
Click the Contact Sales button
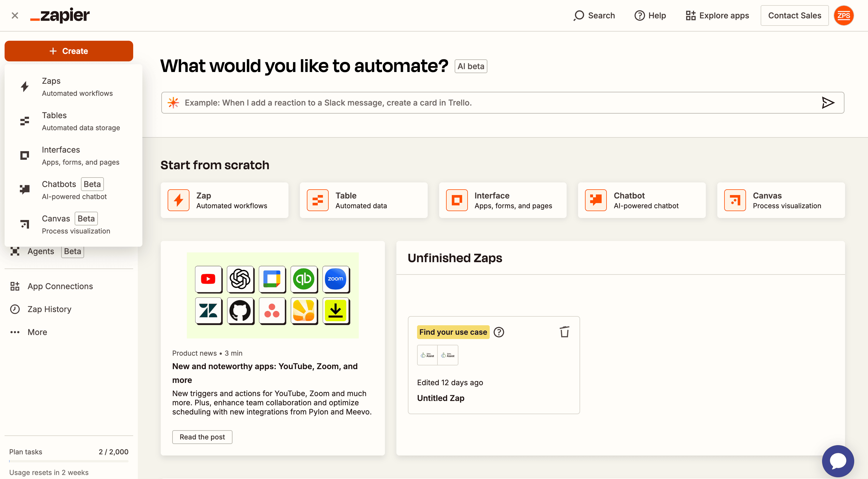(794, 15)
